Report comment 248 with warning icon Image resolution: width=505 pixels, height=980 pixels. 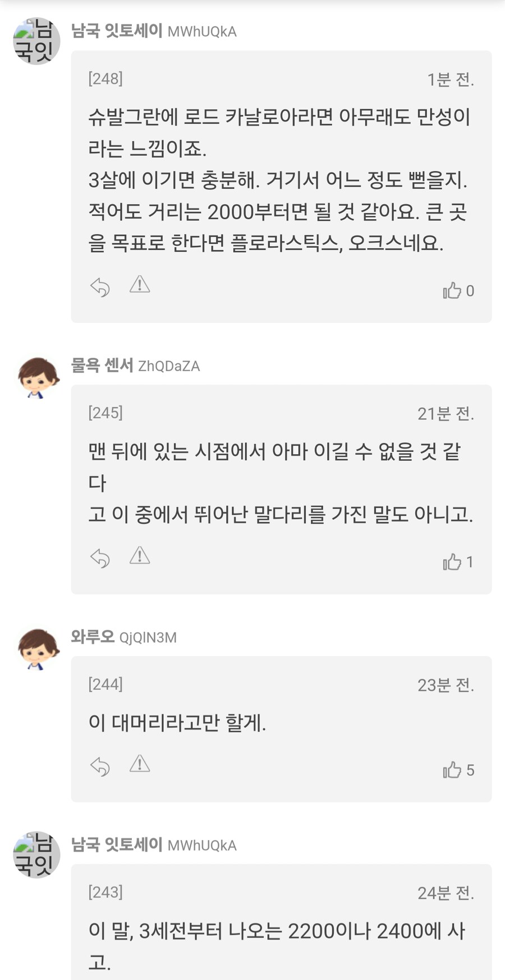[140, 285]
